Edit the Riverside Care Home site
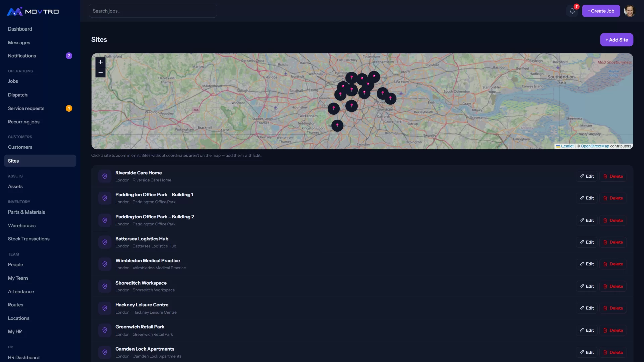644x362 pixels. (587, 176)
